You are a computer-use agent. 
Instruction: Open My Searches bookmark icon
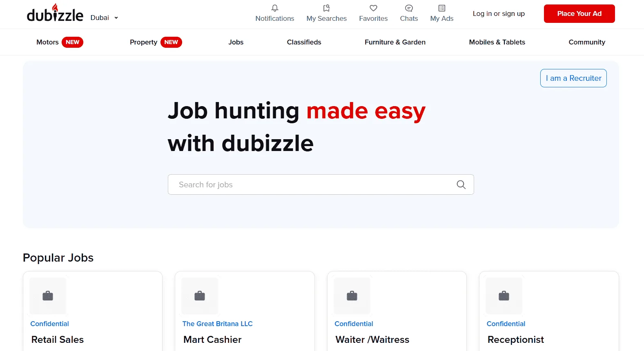pyautogui.click(x=326, y=8)
